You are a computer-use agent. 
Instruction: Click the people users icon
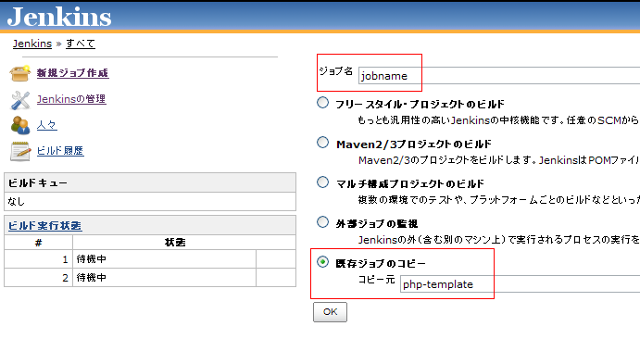tap(20, 125)
